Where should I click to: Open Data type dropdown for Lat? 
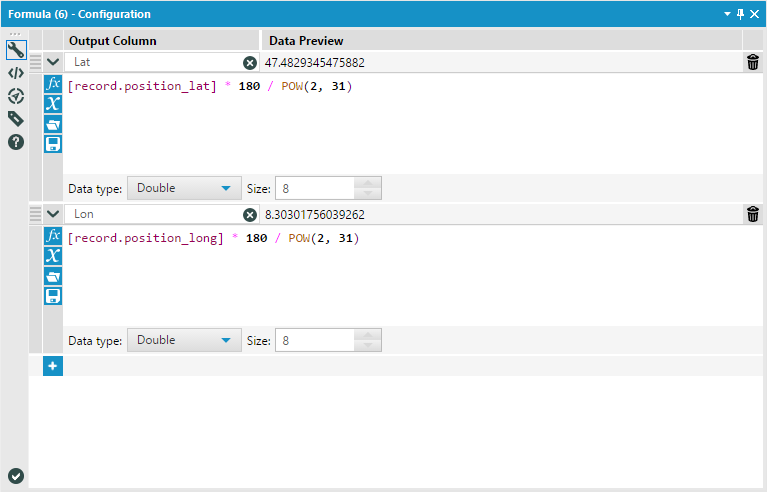(184, 188)
